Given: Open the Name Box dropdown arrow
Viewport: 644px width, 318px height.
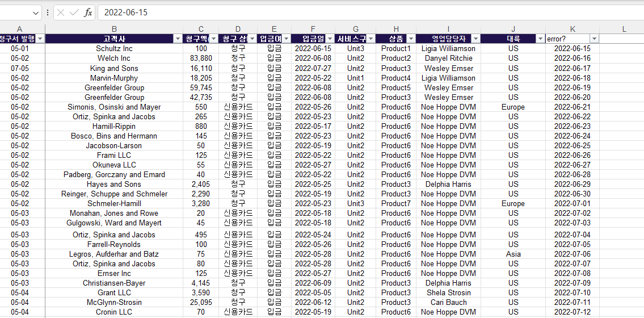Looking at the screenshot, I should coord(35,12).
